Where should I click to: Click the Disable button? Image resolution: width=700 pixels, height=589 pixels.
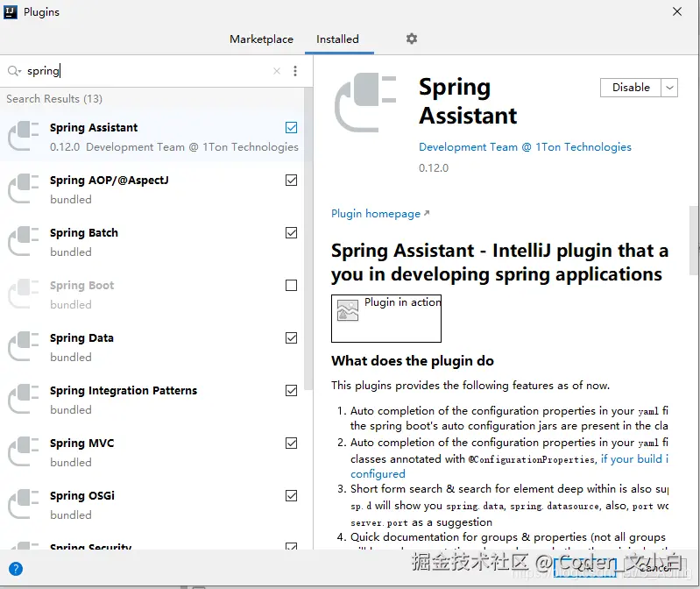point(631,88)
